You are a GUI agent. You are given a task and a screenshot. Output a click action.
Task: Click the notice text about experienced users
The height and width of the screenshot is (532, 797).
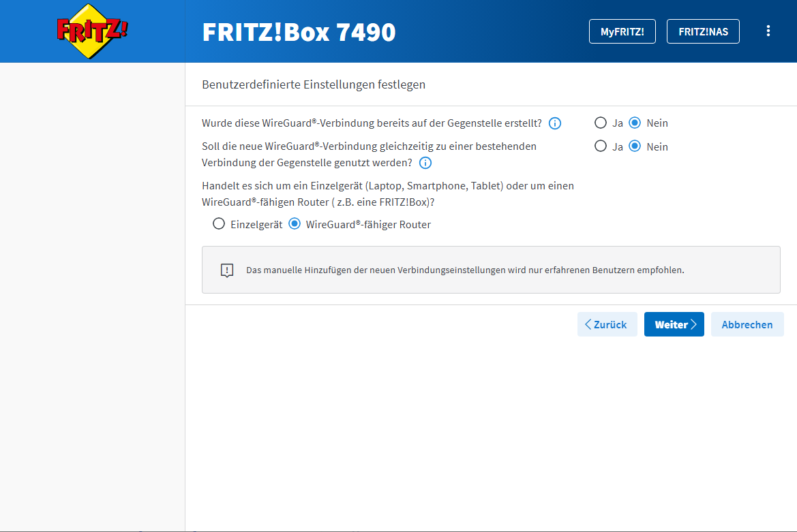464,270
